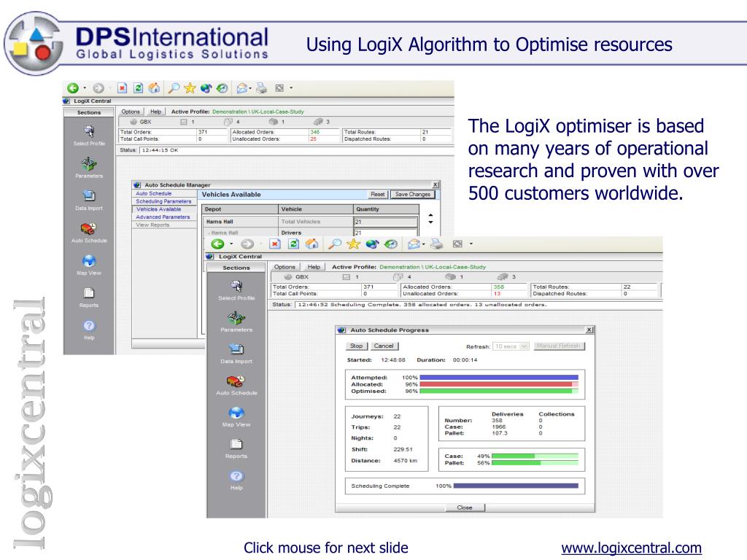Open Help in rear window sidebar
This screenshot has width=747, height=560.
tap(89, 330)
